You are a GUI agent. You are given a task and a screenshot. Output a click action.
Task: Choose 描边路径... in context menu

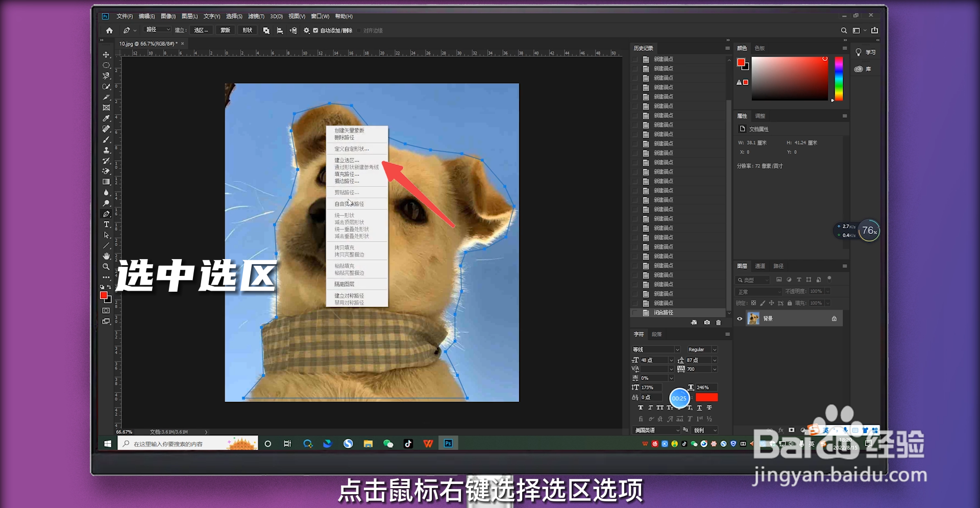[x=347, y=181]
